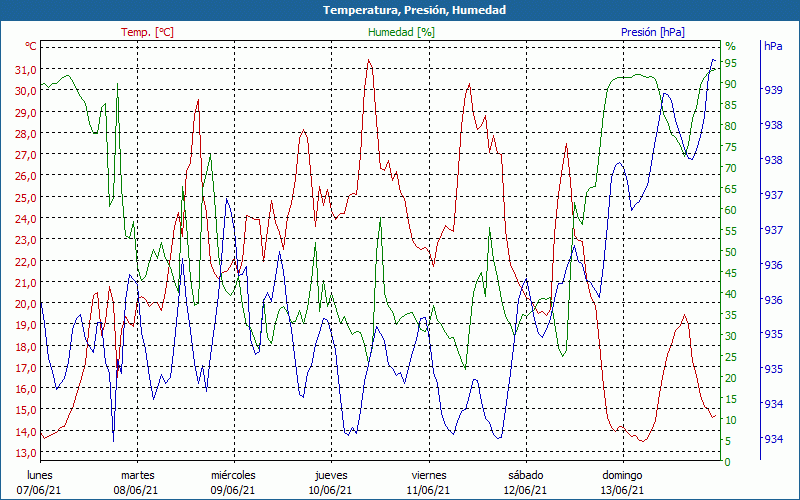
Task: Click the 16,0 temperature axis value
Action: tap(24, 389)
